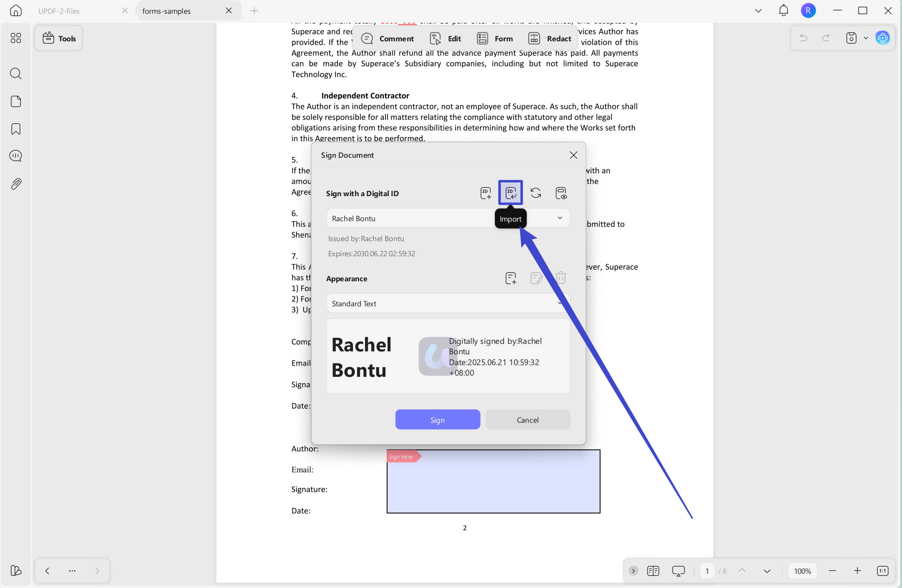Viewport: 902px width, 588px height.
Task: Open the Form mode
Action: pos(494,38)
